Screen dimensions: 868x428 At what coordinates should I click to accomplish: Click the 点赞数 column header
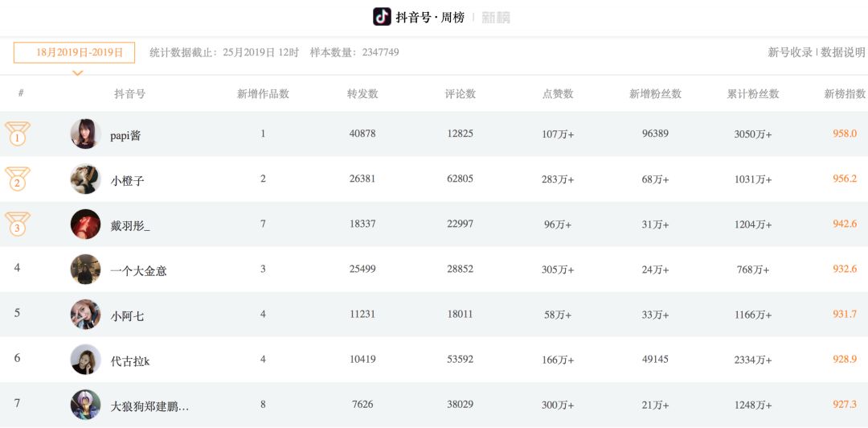tap(558, 93)
